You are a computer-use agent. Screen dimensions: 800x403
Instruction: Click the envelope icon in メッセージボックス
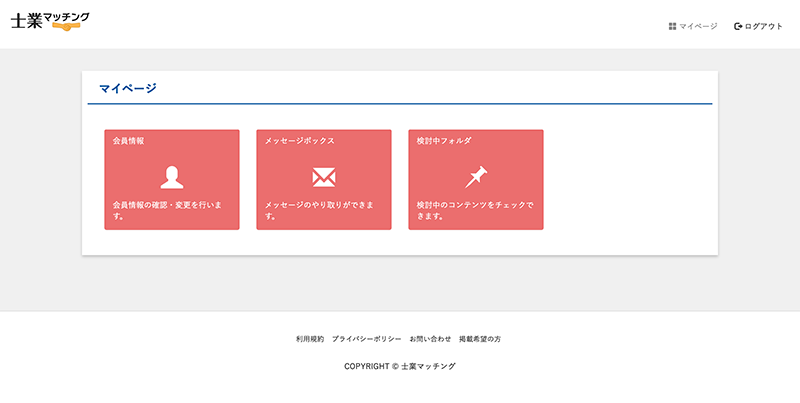tap(324, 177)
